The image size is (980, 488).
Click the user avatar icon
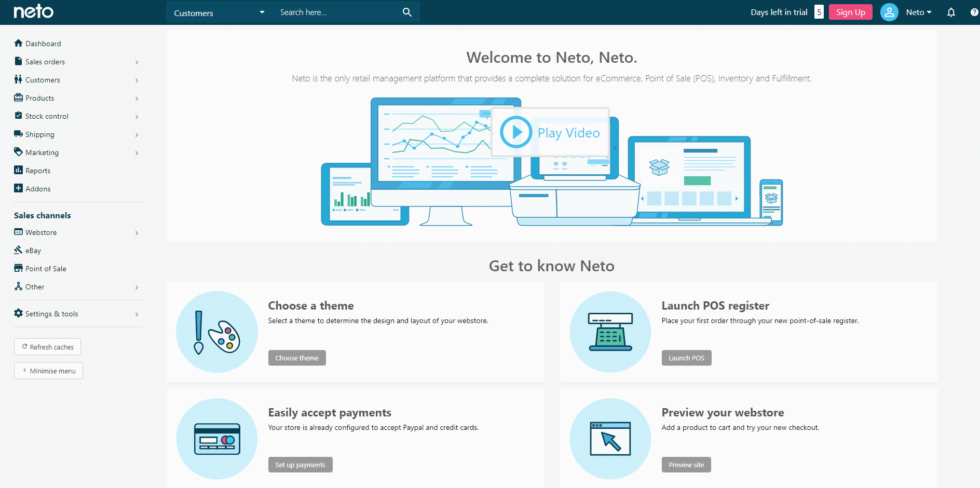pos(889,12)
